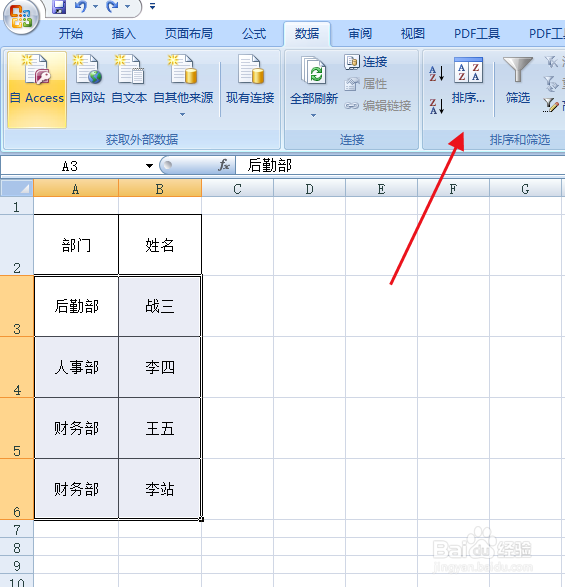565x587 pixels.
Task: Click the Name Box showing A3
Action: pyautogui.click(x=70, y=166)
